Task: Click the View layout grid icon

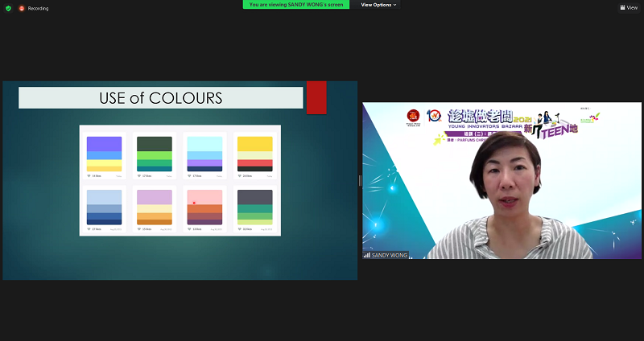Action: tap(622, 7)
